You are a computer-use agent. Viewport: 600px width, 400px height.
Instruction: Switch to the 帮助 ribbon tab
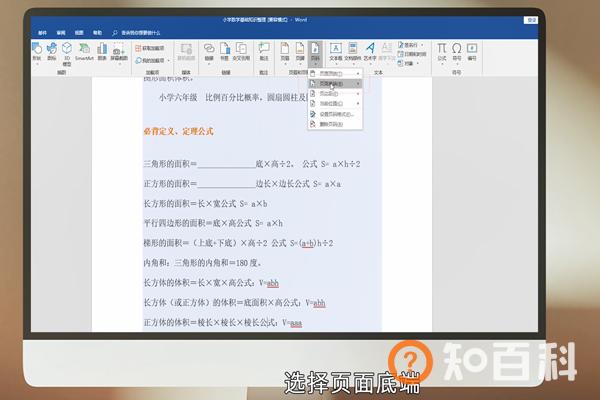tap(98, 33)
